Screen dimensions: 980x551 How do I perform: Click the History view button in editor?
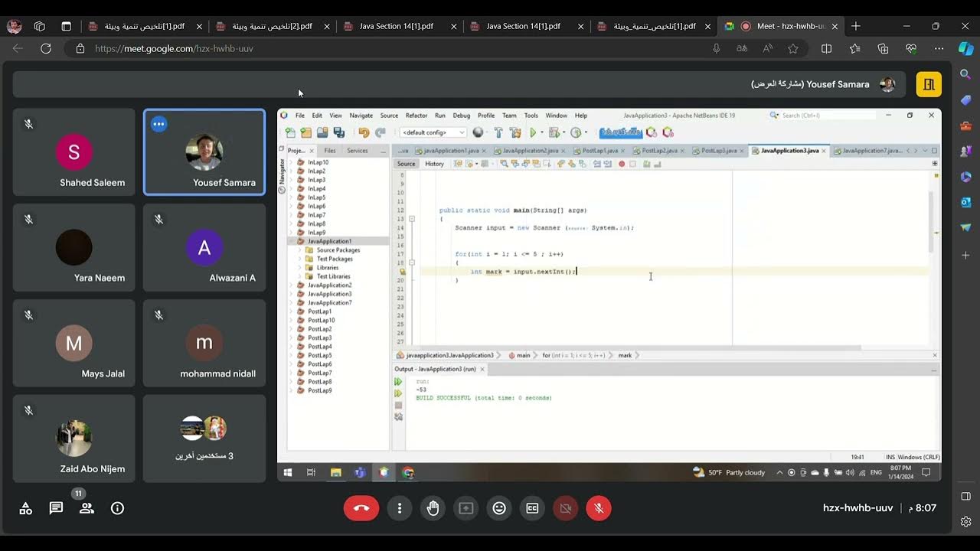click(x=434, y=164)
